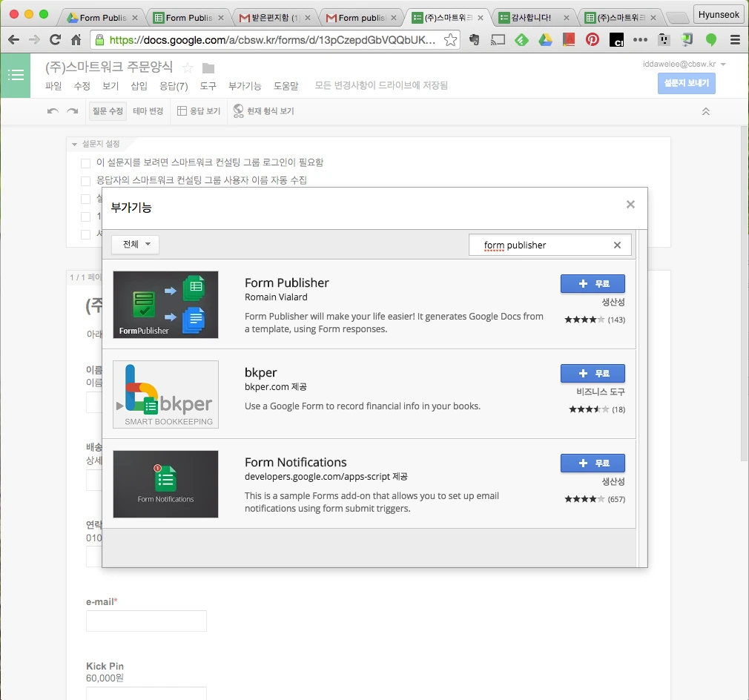Open the bkper add-on thumbnail
This screenshot has height=700, width=749.
click(166, 394)
